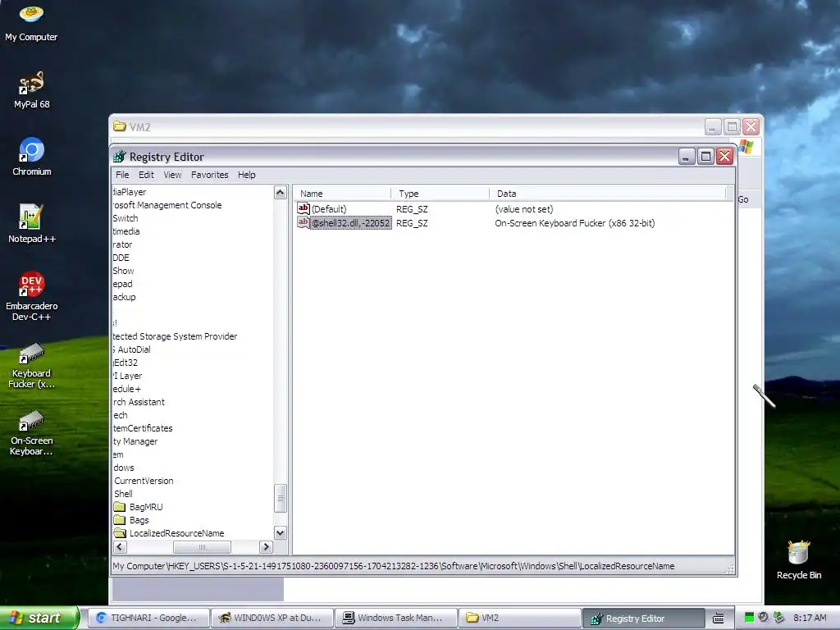840x630 pixels.
Task: Open the Favorites menu
Action: (209, 175)
